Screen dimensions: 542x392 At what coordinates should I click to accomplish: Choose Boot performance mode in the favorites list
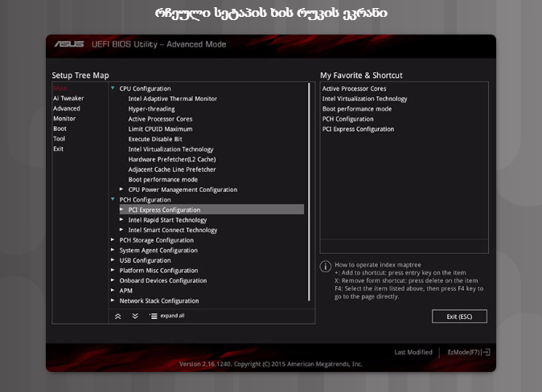pyautogui.click(x=357, y=108)
